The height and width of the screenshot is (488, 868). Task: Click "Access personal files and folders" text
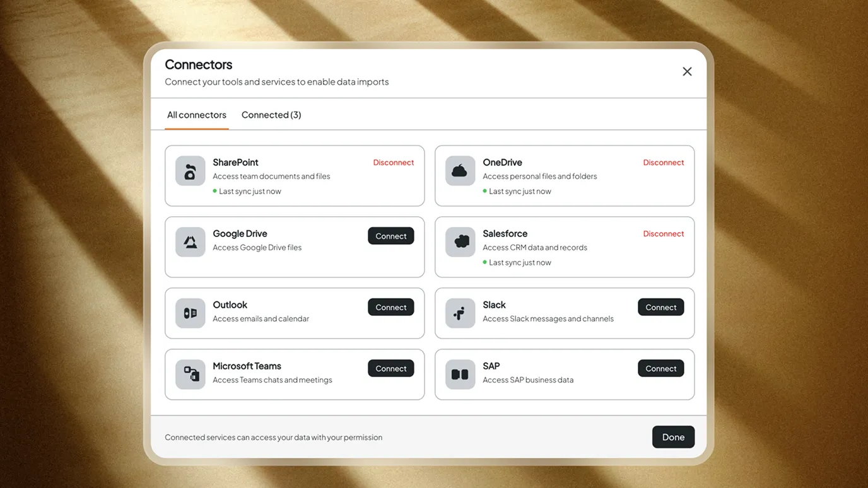pos(539,177)
